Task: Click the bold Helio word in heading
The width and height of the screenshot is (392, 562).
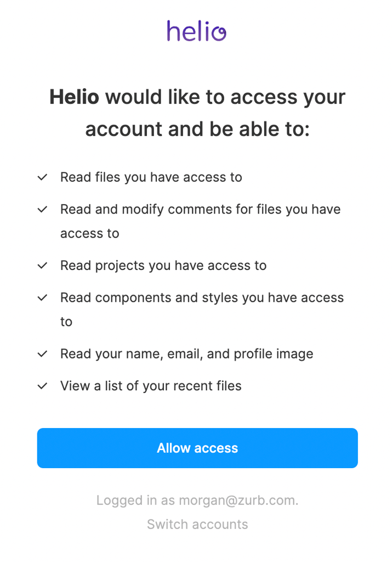Action: coord(74,97)
